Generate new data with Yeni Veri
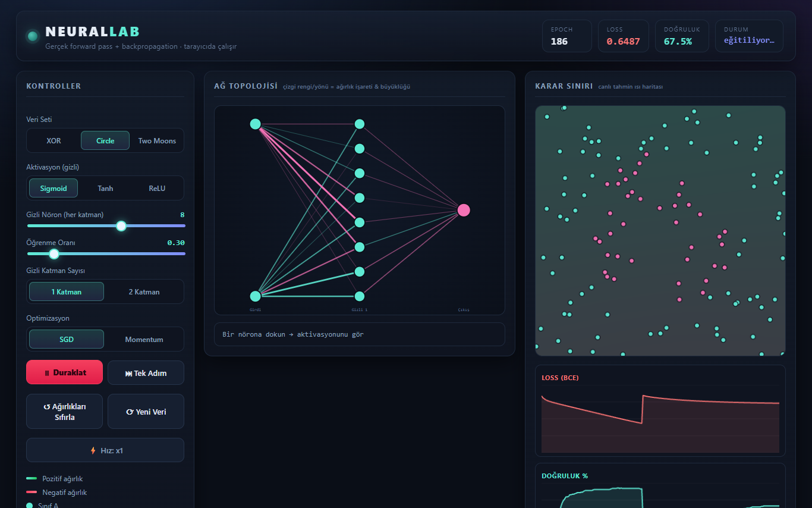812x508 pixels. (x=146, y=412)
